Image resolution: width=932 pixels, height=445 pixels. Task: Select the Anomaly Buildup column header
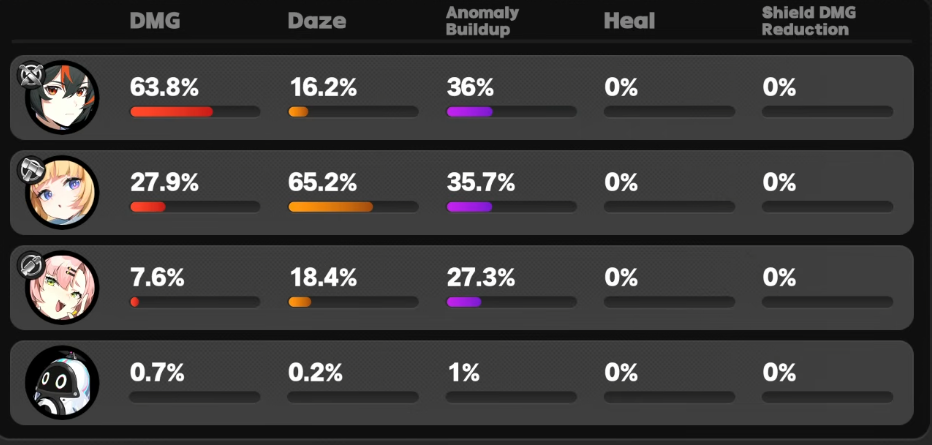(x=482, y=21)
